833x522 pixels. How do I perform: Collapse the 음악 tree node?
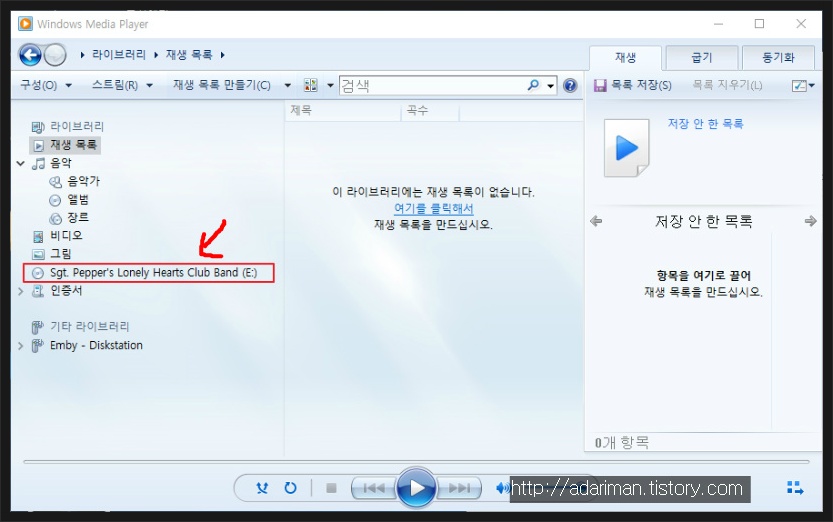[21, 164]
